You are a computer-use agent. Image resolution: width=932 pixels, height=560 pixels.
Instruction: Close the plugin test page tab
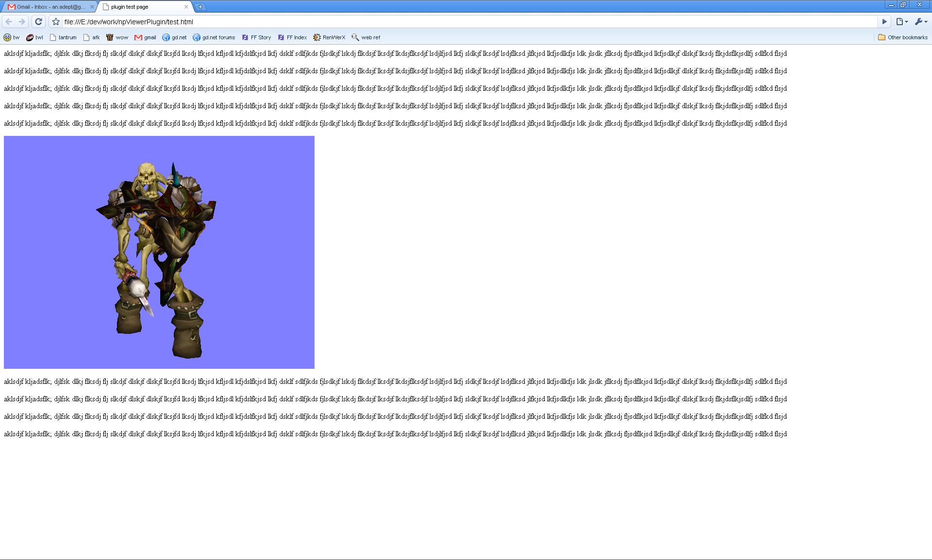point(186,7)
